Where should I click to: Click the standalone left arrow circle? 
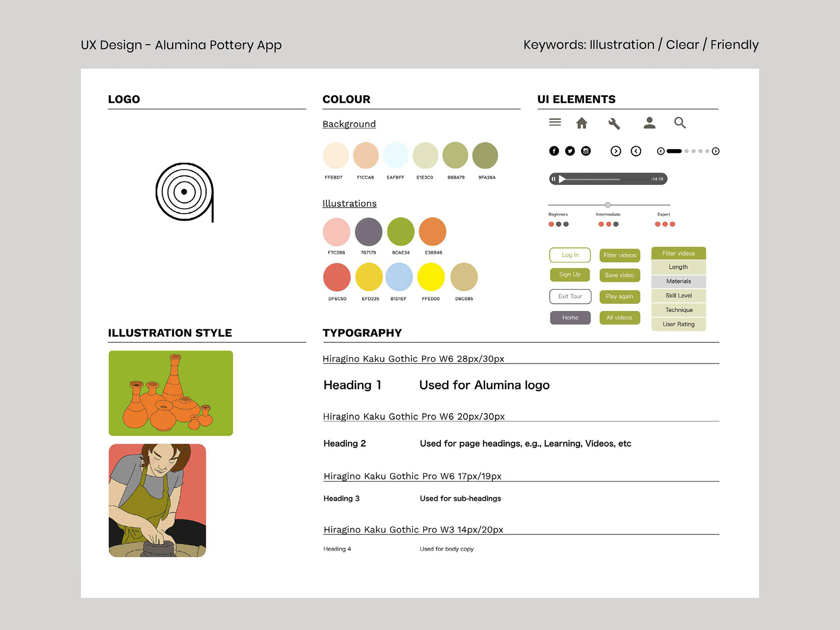[636, 151]
